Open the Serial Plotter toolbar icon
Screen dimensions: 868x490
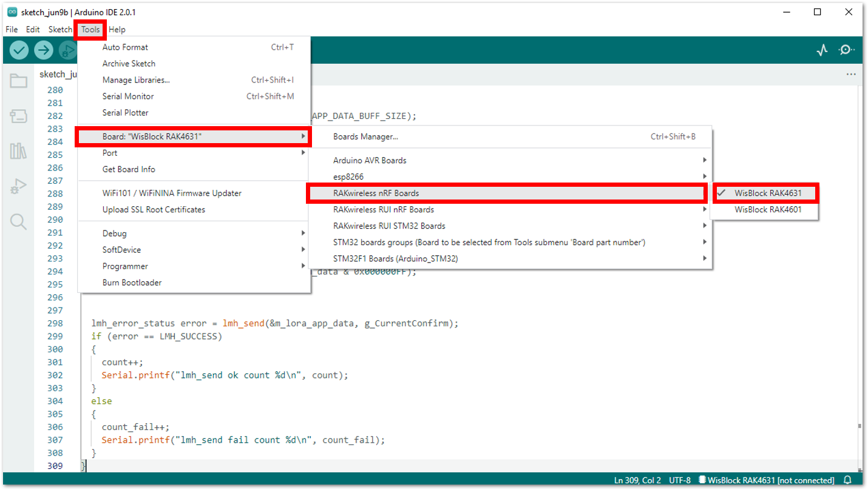pos(822,50)
